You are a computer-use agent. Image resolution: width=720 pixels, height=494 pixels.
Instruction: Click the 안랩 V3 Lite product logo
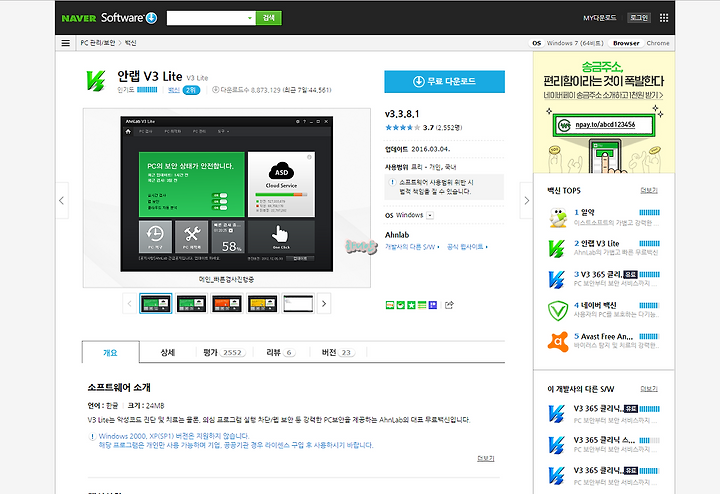pyautogui.click(x=96, y=81)
